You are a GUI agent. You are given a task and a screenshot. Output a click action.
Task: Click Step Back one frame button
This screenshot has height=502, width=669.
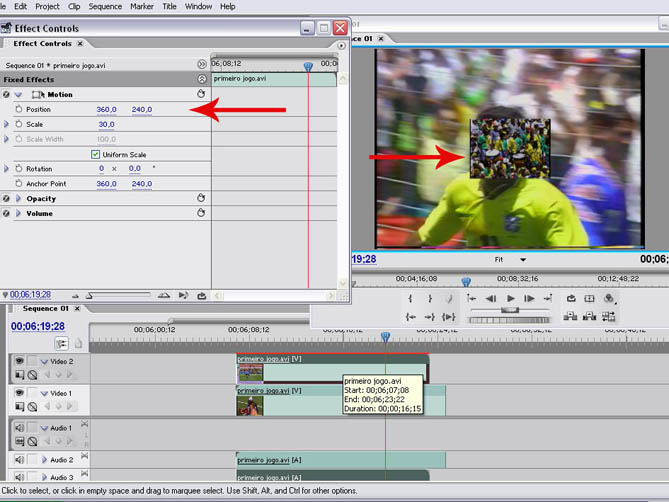click(x=491, y=298)
